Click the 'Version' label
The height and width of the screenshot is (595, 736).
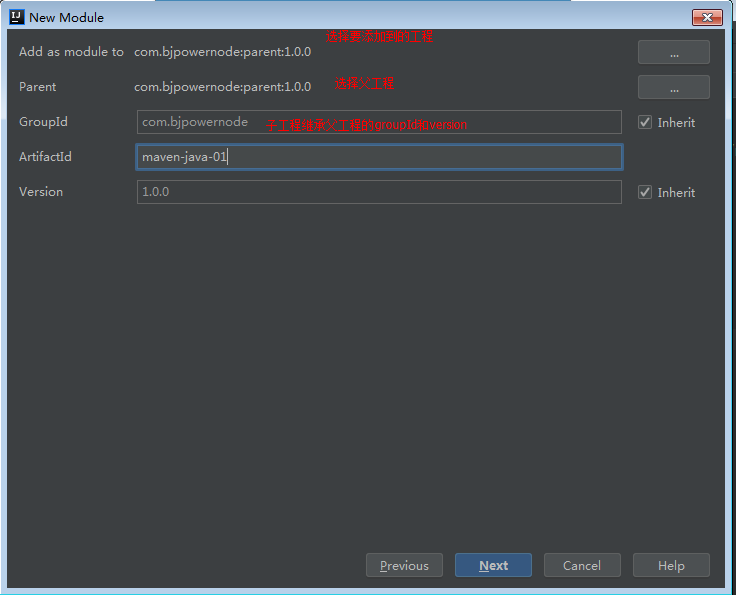tap(41, 192)
